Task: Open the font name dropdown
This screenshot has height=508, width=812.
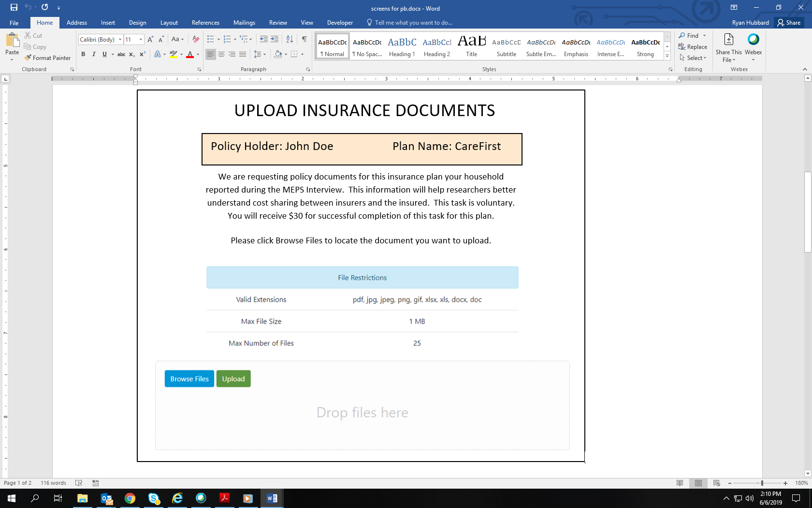Action: pos(120,40)
